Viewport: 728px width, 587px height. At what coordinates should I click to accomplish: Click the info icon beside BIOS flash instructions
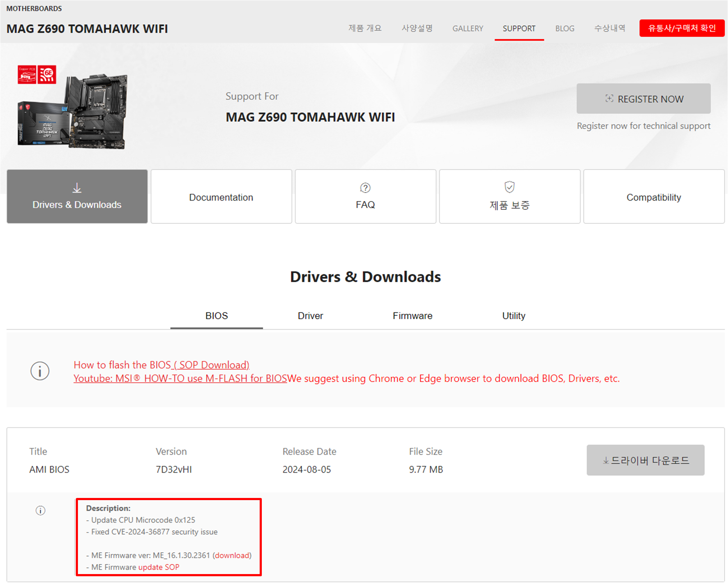(x=40, y=371)
